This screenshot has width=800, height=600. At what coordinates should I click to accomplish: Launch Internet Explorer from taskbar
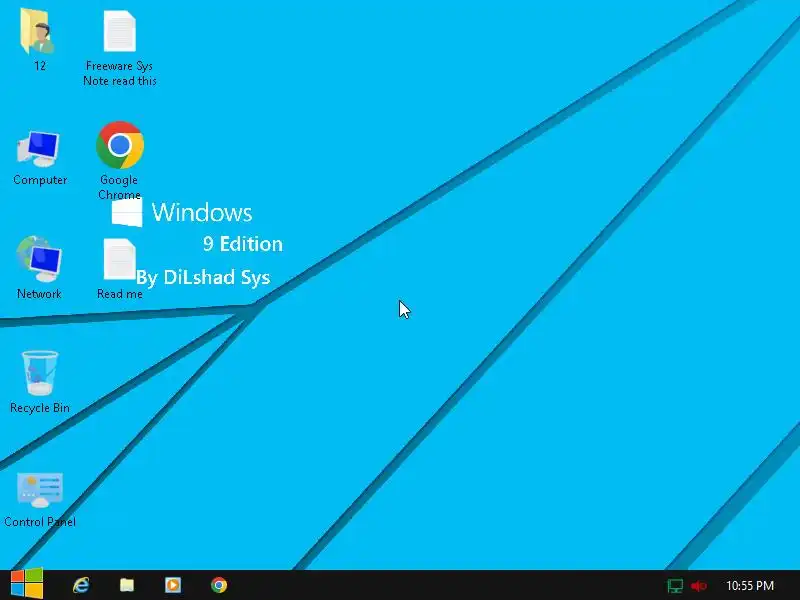tap(81, 585)
